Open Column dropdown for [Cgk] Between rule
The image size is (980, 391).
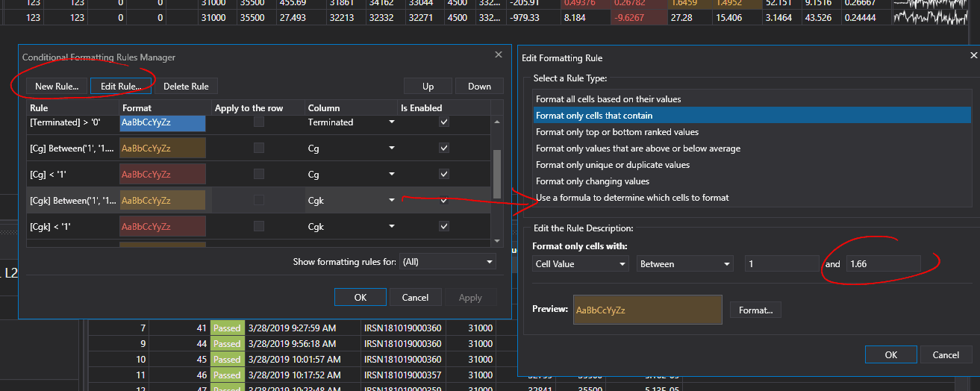point(391,201)
